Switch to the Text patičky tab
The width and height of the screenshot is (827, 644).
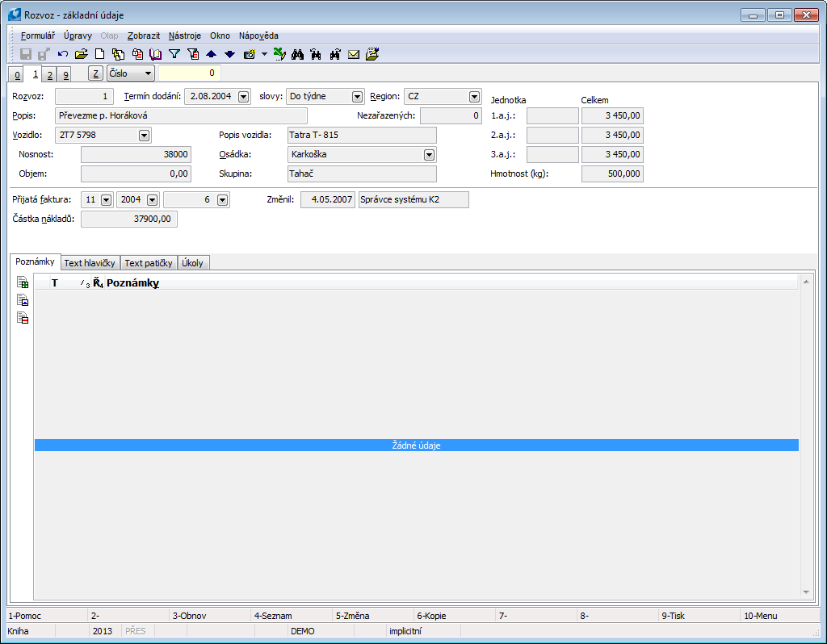[x=149, y=263]
